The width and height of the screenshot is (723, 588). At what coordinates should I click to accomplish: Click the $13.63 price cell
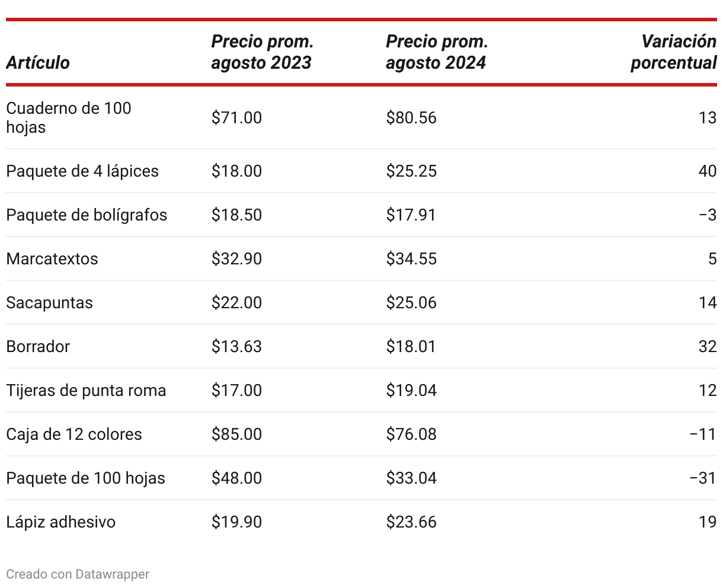click(236, 346)
